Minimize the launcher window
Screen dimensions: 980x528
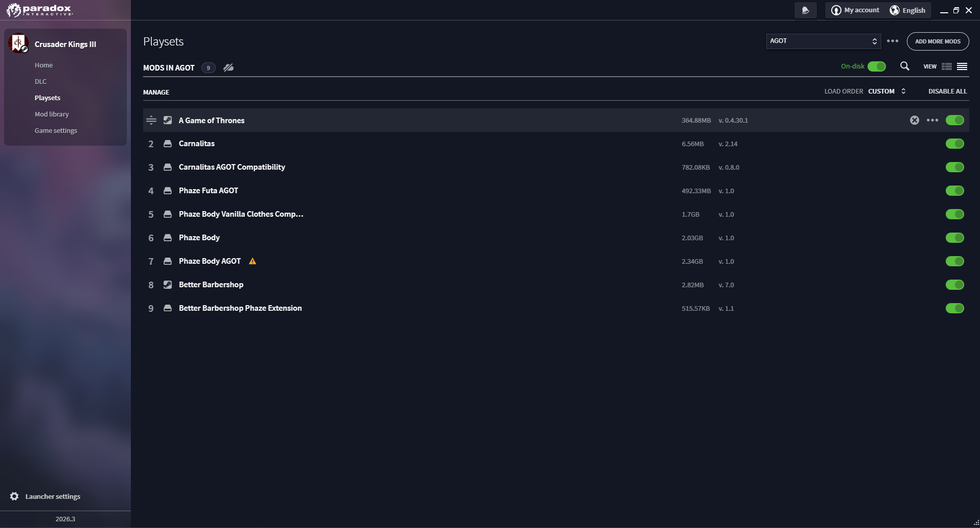(944, 11)
